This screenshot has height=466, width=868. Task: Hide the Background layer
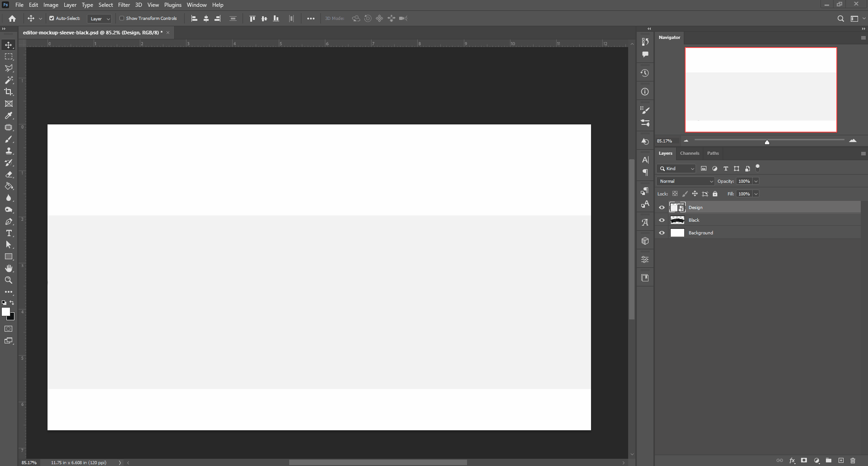(x=662, y=233)
